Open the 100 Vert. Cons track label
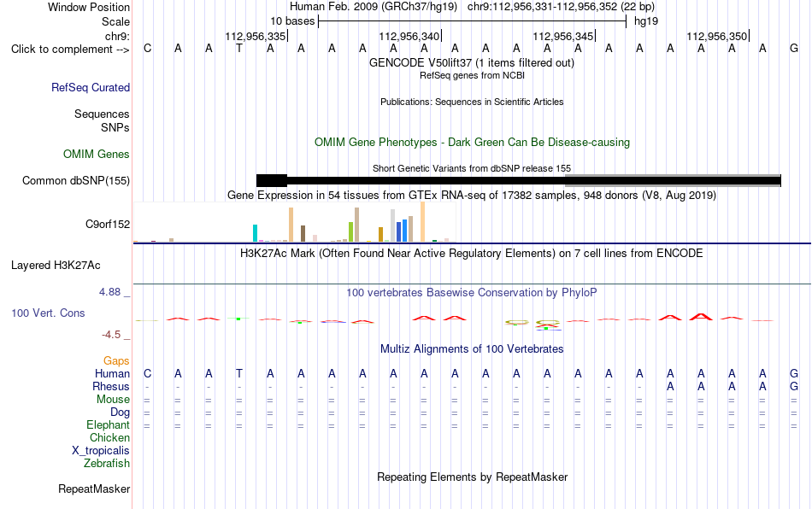Image resolution: width=812 pixels, height=509 pixels. point(48,313)
